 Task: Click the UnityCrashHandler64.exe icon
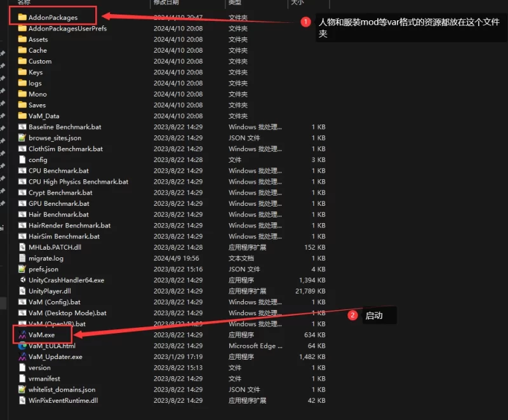point(22,280)
